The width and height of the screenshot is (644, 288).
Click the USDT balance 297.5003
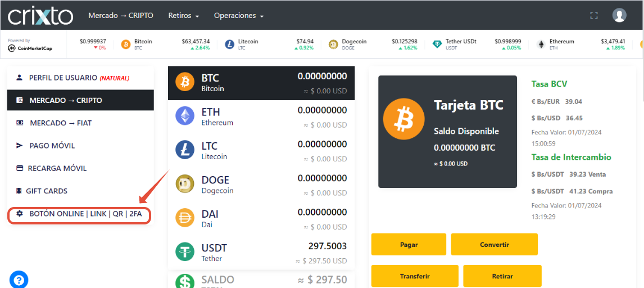[328, 246]
